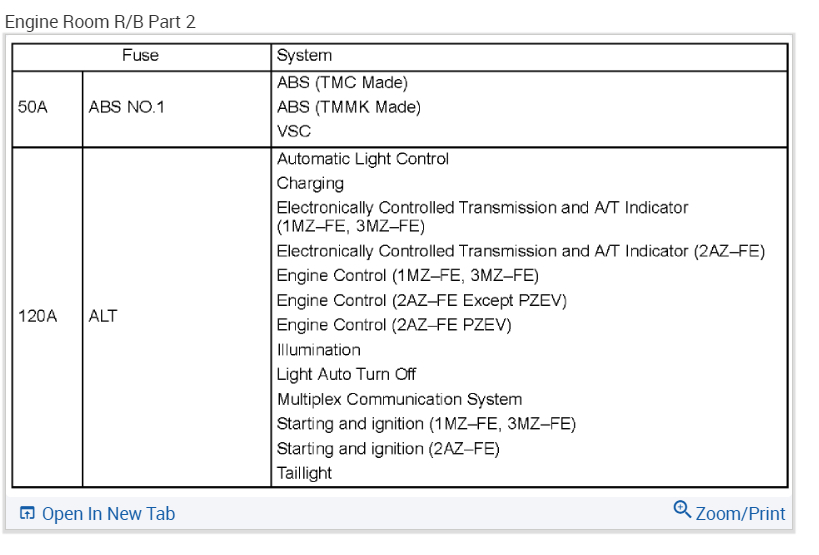
Task: Click the Engine Room R/B Part 2 title
Action: coord(100,22)
